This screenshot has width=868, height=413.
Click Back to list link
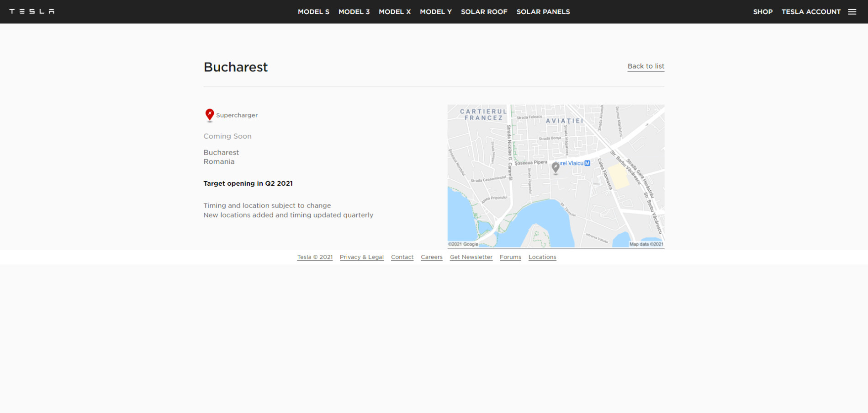pyautogui.click(x=646, y=66)
